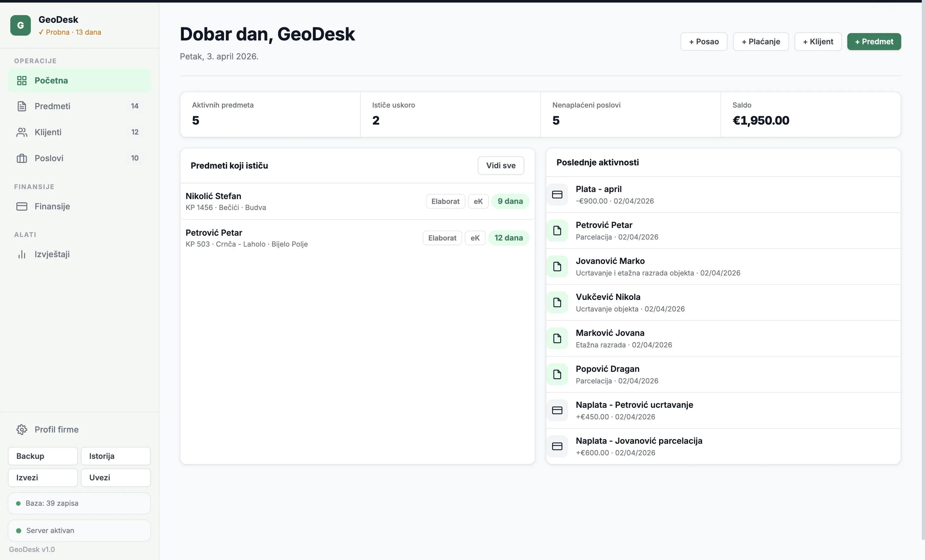The image size is (925, 560).
Task: Click card icon beside Naplata - Petrović ucrtavanje
Action: pos(557,410)
